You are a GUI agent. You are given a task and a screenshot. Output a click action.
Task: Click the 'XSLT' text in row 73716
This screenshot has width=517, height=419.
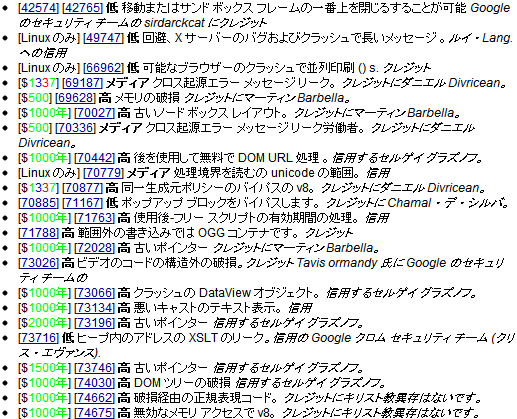pos(203,338)
